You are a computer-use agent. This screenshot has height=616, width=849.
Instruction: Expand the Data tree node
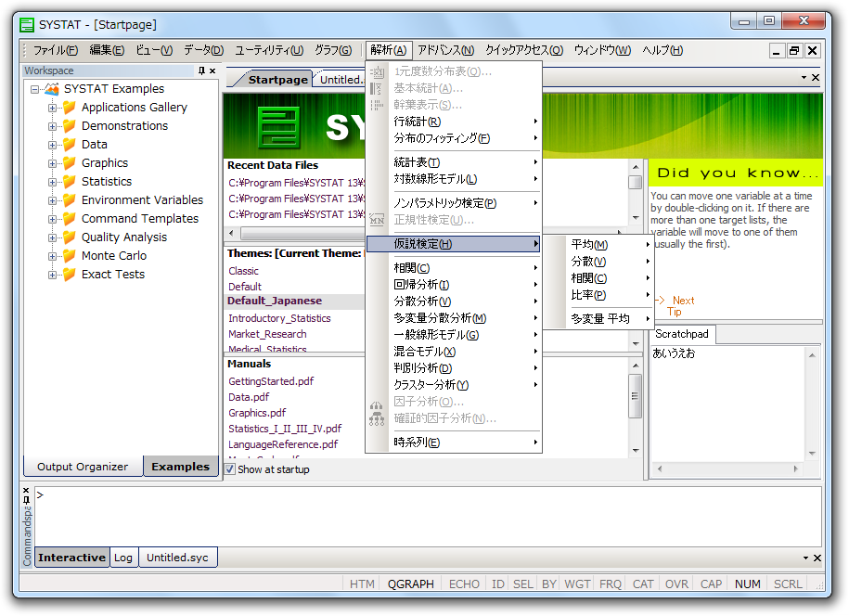(x=52, y=145)
